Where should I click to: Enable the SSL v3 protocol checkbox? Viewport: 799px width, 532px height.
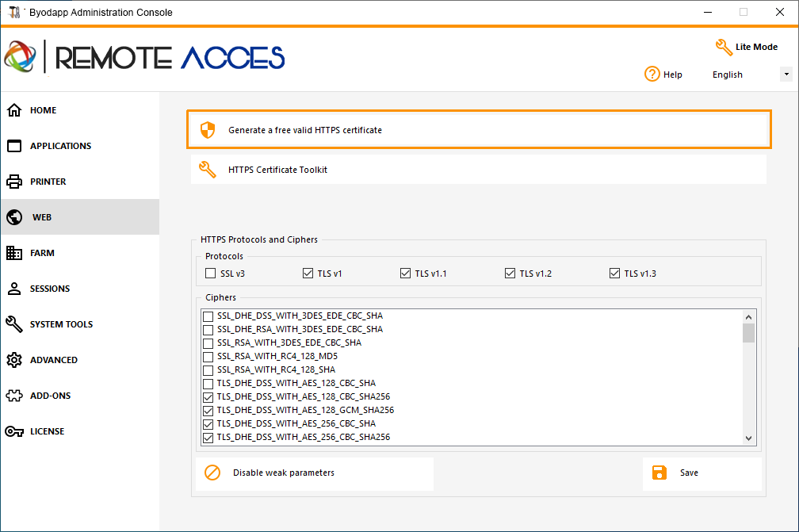[x=211, y=273]
